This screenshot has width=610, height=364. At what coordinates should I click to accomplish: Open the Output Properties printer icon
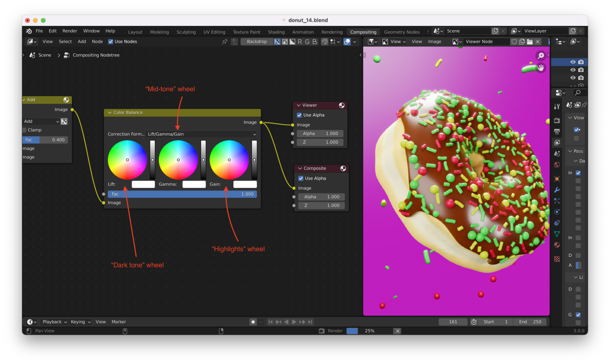[557, 131]
